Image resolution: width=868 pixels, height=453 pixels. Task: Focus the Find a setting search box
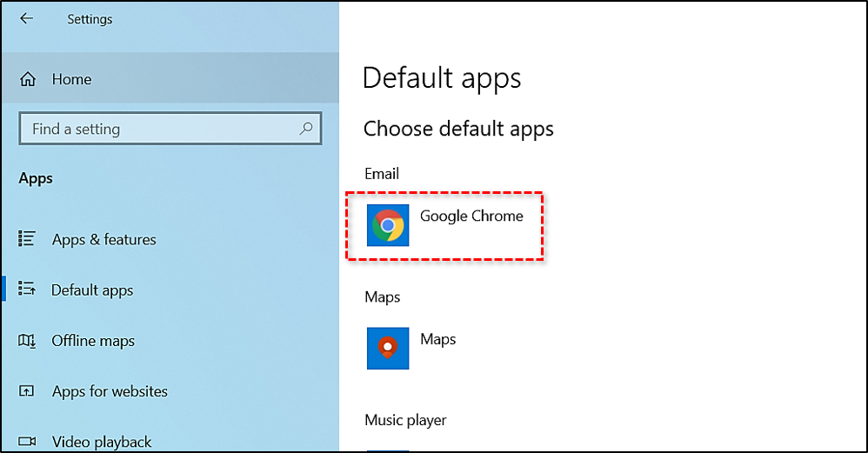point(170,129)
